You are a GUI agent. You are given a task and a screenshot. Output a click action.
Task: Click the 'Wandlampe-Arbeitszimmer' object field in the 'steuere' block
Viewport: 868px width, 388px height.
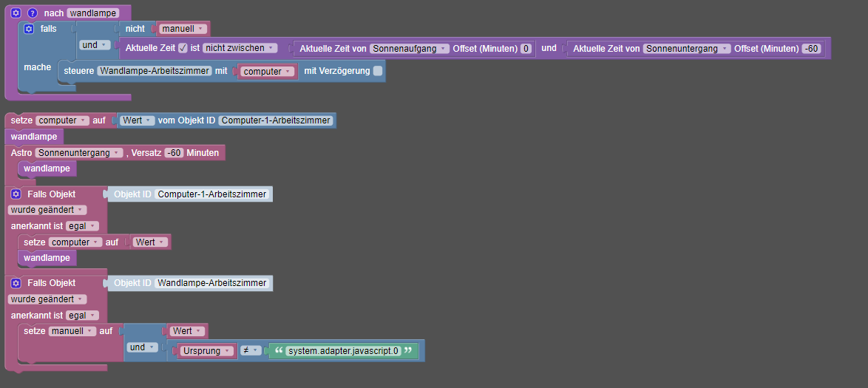tap(155, 71)
